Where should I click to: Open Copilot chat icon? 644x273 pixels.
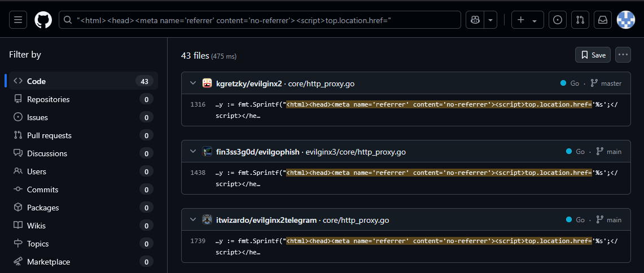click(x=475, y=20)
